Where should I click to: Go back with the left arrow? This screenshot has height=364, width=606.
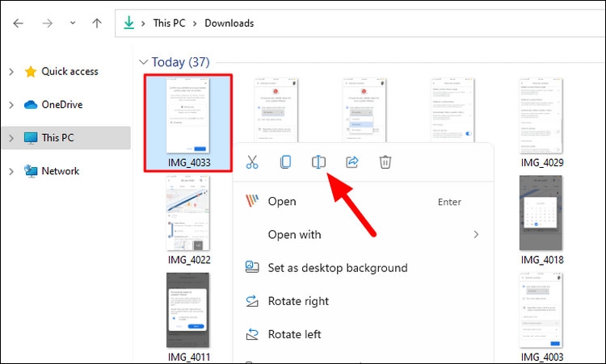pos(18,23)
